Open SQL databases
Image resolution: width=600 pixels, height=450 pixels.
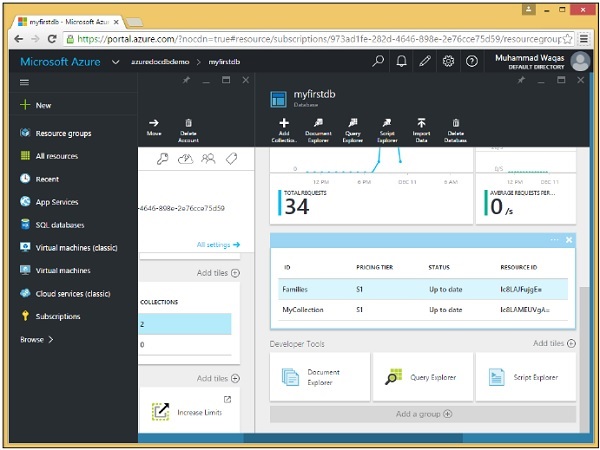pyautogui.click(x=52, y=225)
